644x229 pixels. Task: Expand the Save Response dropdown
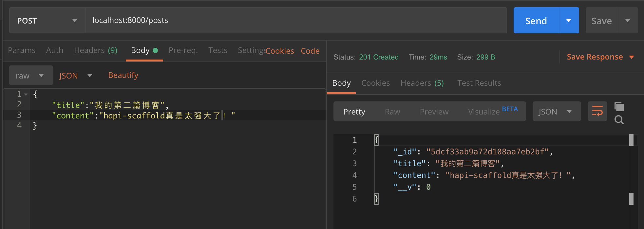632,57
